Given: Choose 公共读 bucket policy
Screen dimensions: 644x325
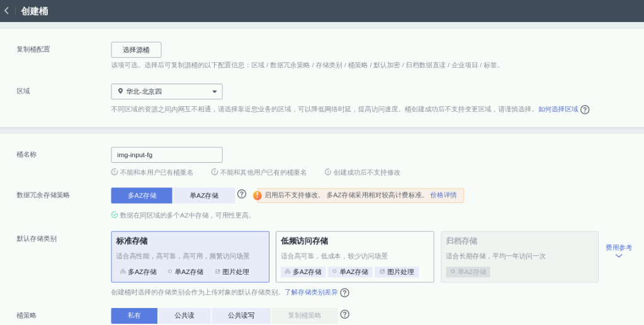Looking at the screenshot, I should pyautogui.click(x=184, y=316).
